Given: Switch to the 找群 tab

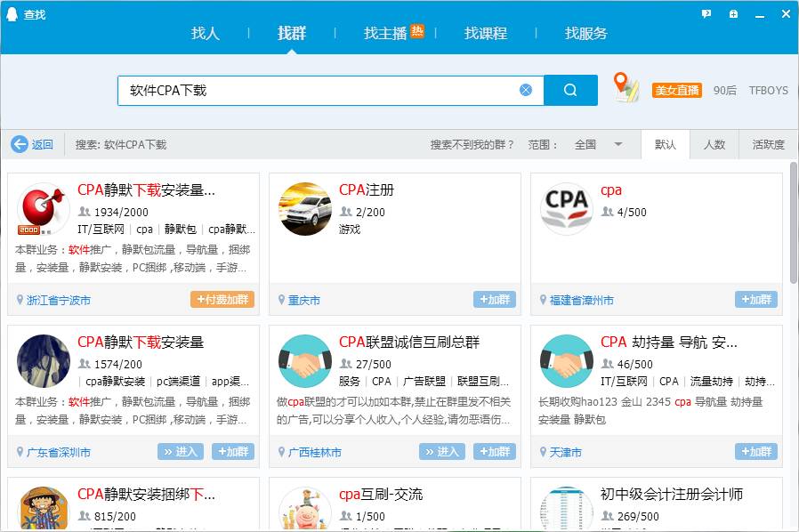Looking at the screenshot, I should point(292,33).
